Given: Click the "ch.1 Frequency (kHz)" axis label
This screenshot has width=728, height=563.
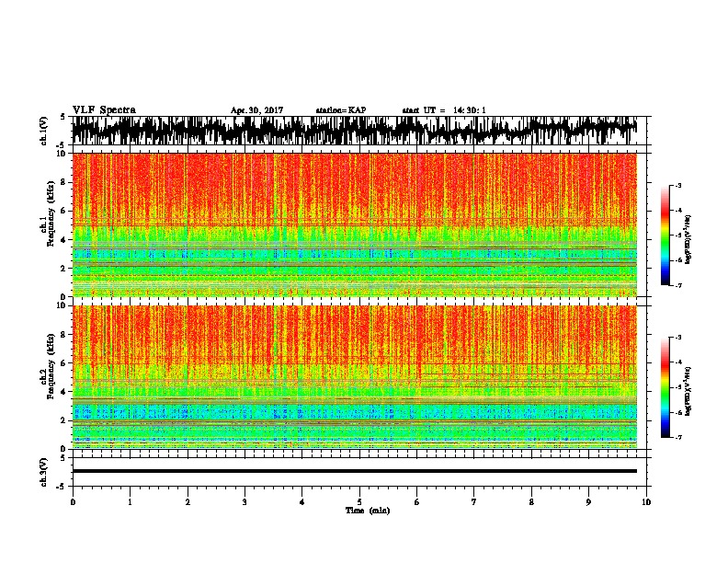Looking at the screenshot, I should click(x=48, y=213).
